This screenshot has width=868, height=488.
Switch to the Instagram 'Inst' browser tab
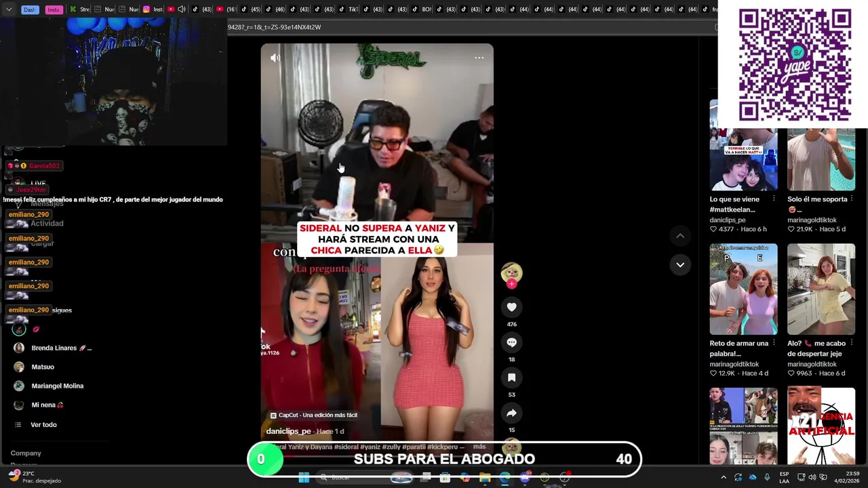[x=153, y=9]
